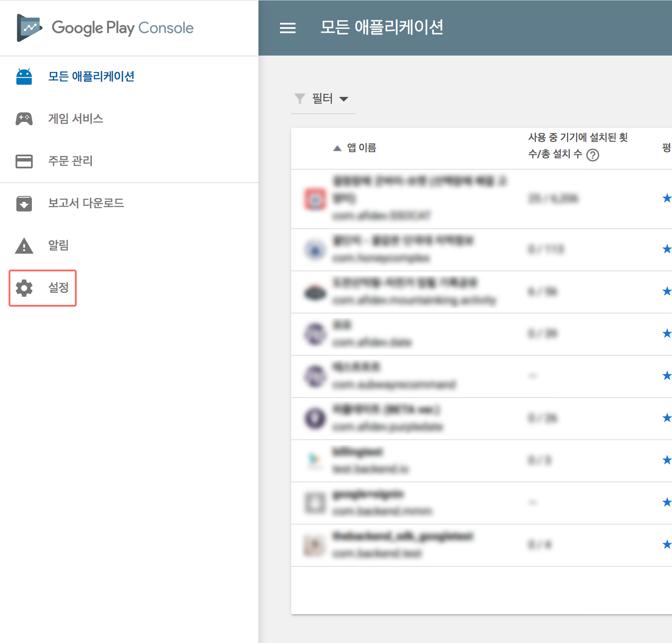The height and width of the screenshot is (643, 672).
Task: Click the Google Play Console logo
Action: coord(29,28)
